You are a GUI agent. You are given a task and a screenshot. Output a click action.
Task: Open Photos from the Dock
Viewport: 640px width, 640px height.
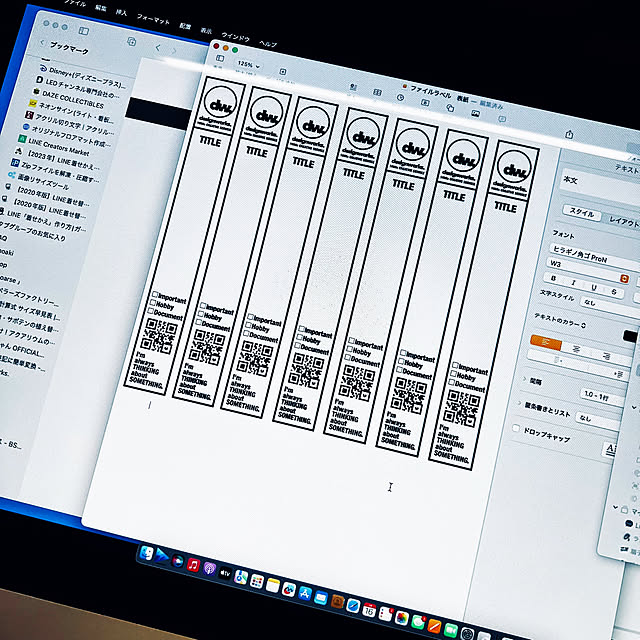(x=402, y=619)
